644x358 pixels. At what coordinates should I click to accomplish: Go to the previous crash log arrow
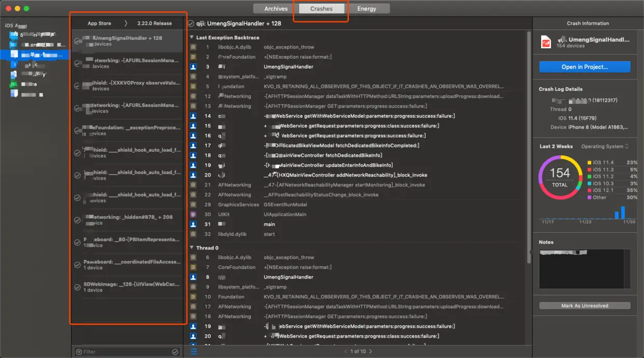[345, 351]
